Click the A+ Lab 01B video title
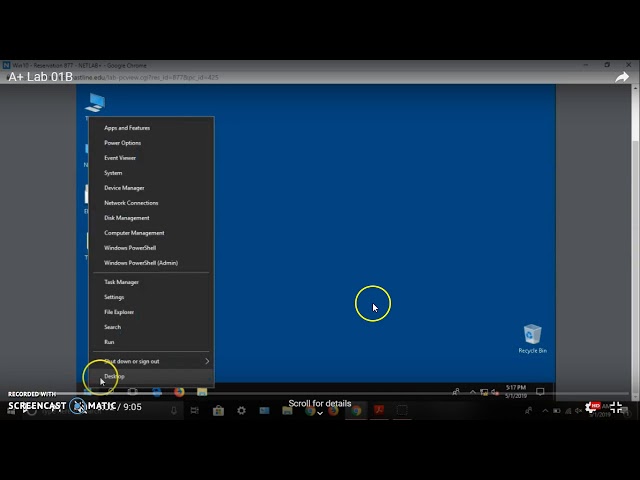The width and height of the screenshot is (640, 480). (40, 77)
